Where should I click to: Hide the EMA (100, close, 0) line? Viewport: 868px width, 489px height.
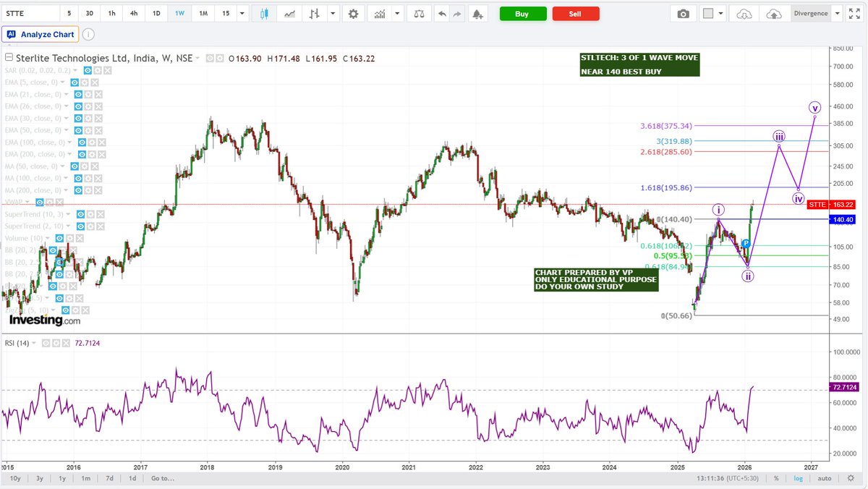coord(83,142)
